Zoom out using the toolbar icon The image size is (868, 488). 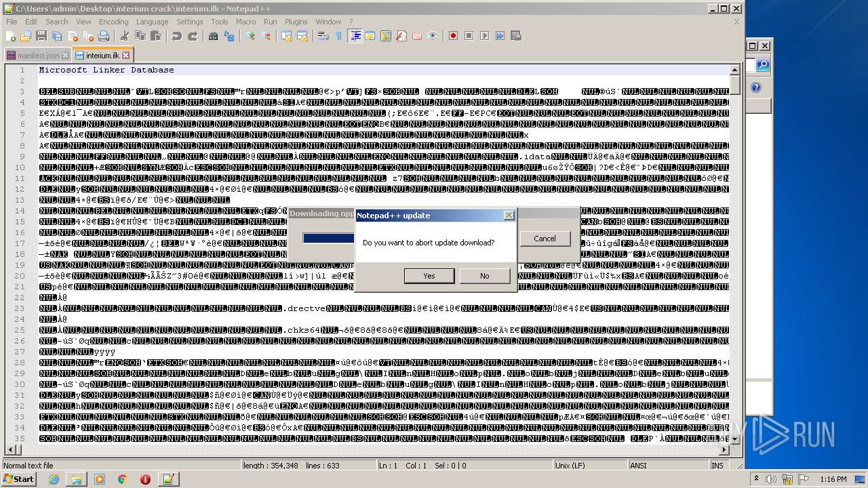point(266,36)
